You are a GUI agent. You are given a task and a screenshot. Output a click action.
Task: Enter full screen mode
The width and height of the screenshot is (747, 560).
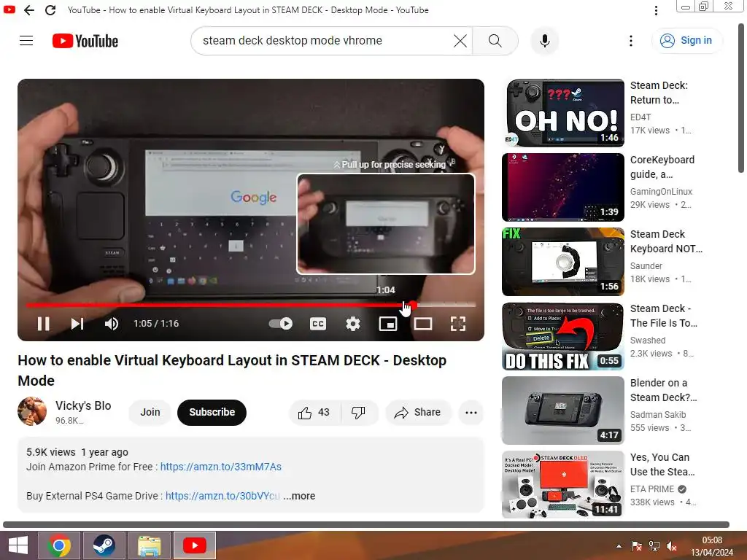(458, 324)
